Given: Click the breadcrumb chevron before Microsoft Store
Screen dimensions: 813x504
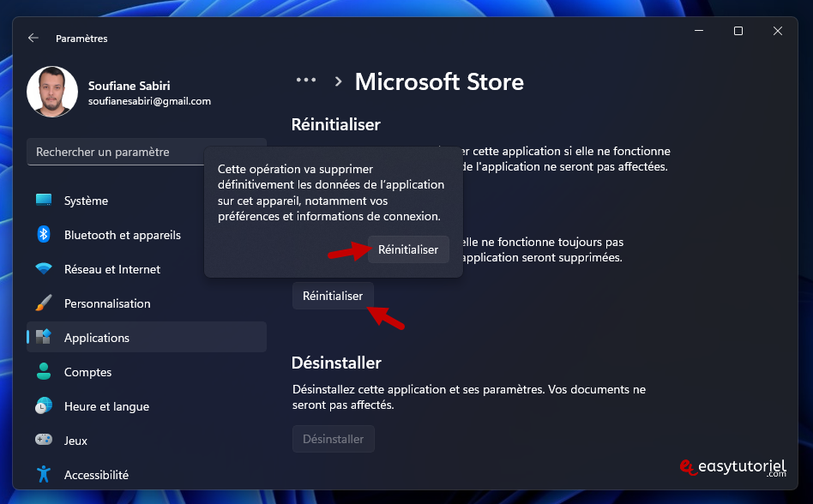Looking at the screenshot, I should 338,81.
